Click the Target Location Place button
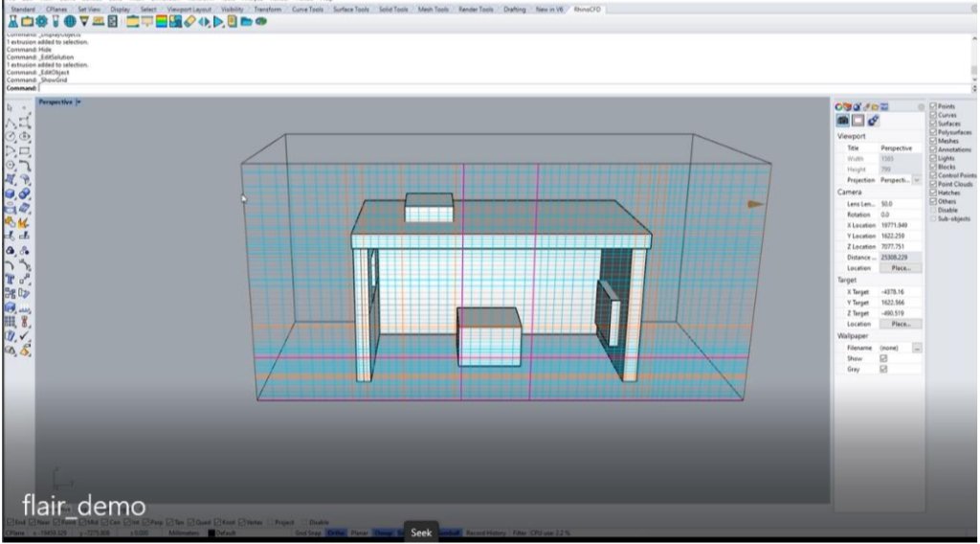980x544 pixels. tap(901, 324)
